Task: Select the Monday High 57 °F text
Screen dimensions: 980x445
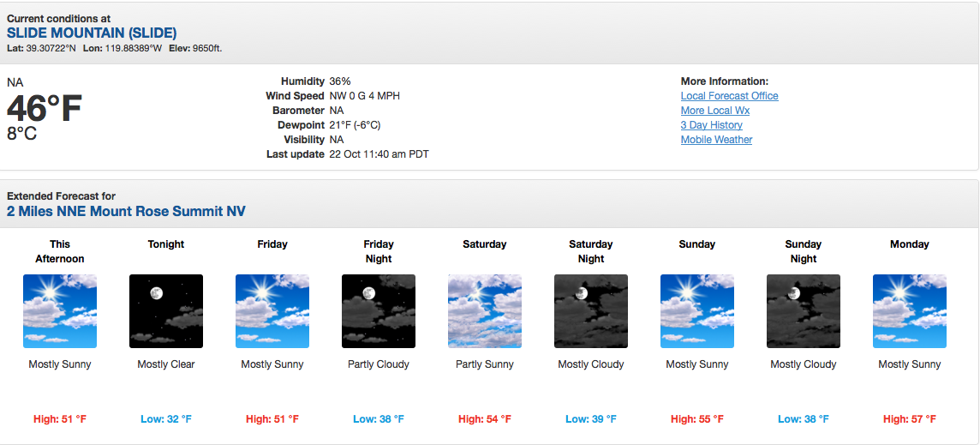Action: (x=910, y=418)
